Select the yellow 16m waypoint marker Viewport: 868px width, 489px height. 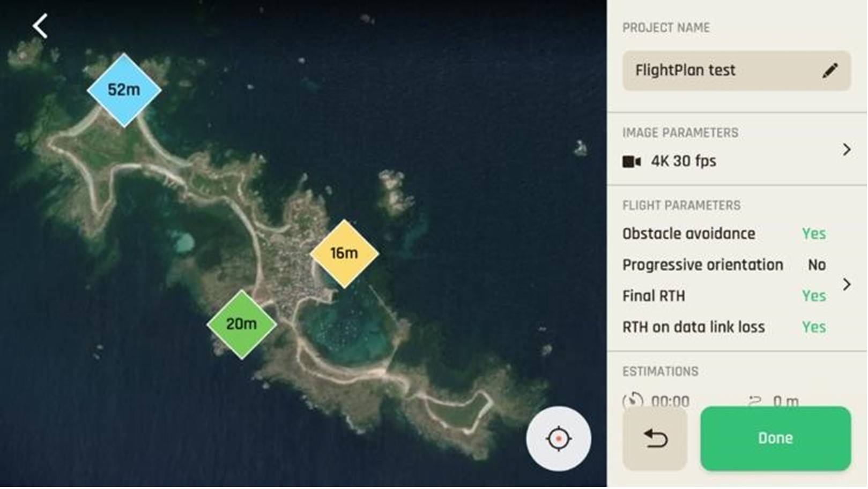pos(344,253)
